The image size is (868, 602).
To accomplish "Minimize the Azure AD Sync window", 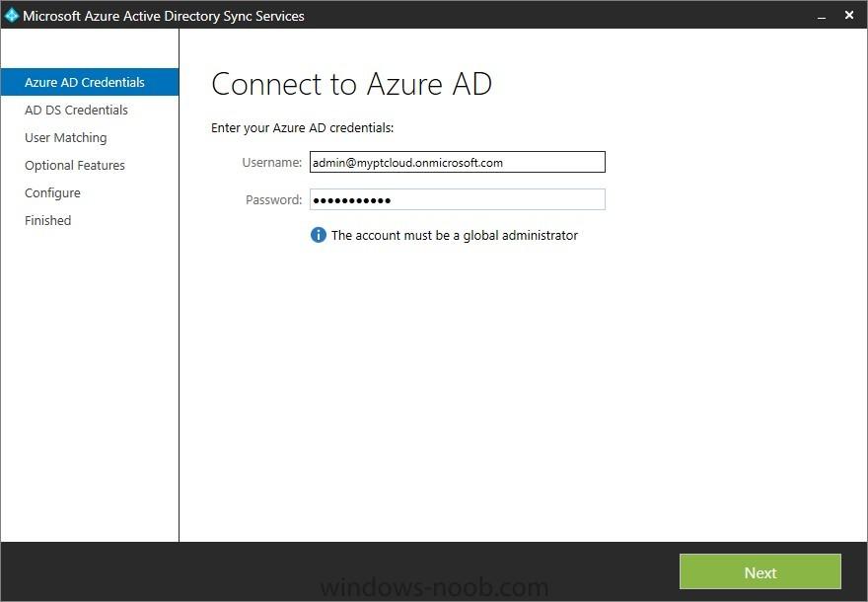I will tap(822, 17).
